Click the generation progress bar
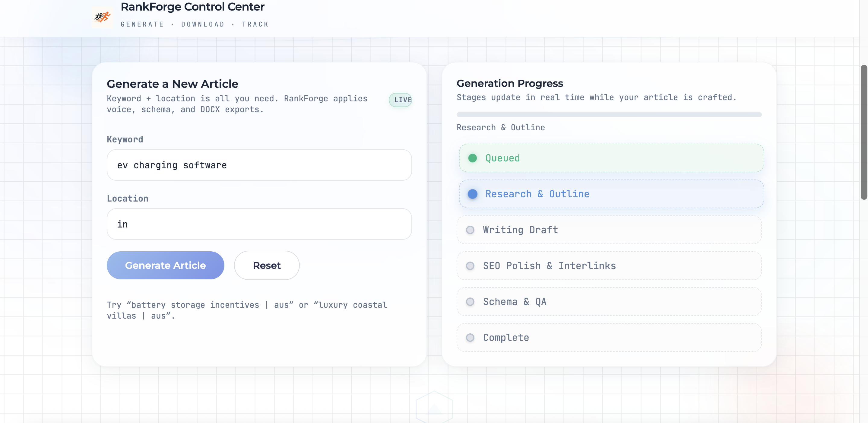The width and height of the screenshot is (868, 423). click(609, 115)
